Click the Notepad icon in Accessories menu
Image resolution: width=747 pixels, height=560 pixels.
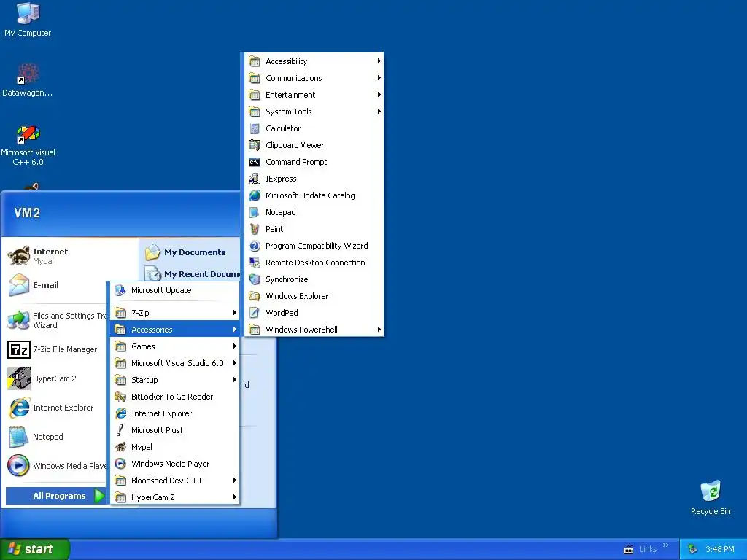[255, 212]
